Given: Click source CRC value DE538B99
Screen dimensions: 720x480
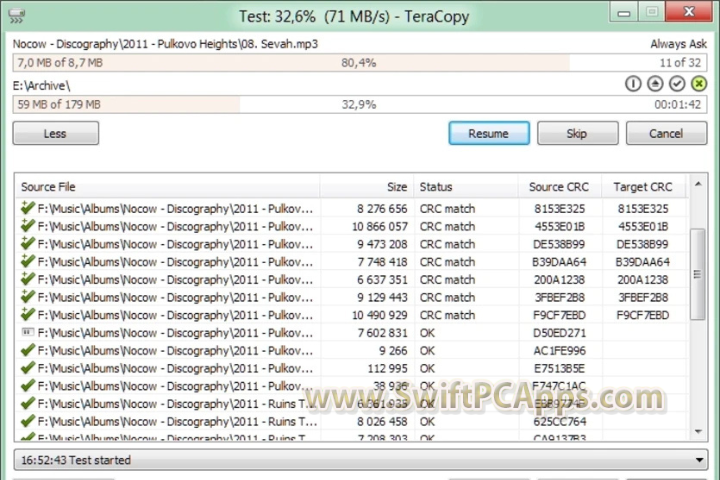Looking at the screenshot, I should 559,244.
